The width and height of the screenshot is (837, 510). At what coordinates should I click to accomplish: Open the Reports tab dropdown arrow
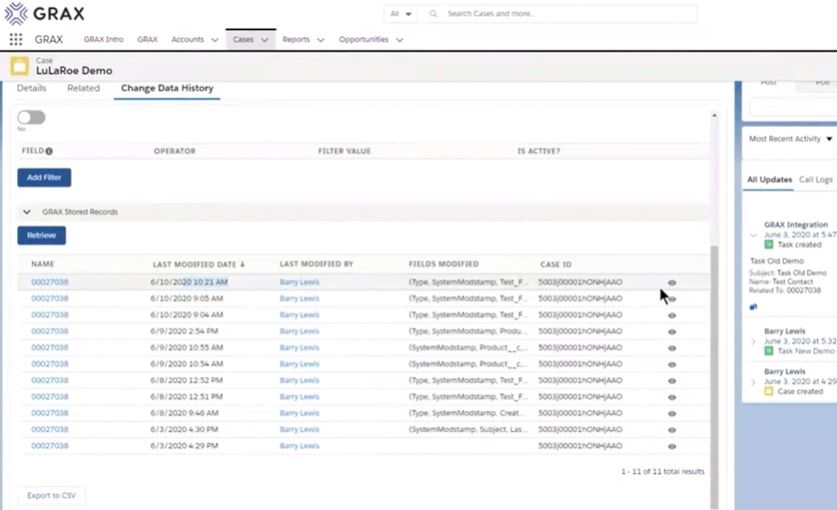(320, 40)
